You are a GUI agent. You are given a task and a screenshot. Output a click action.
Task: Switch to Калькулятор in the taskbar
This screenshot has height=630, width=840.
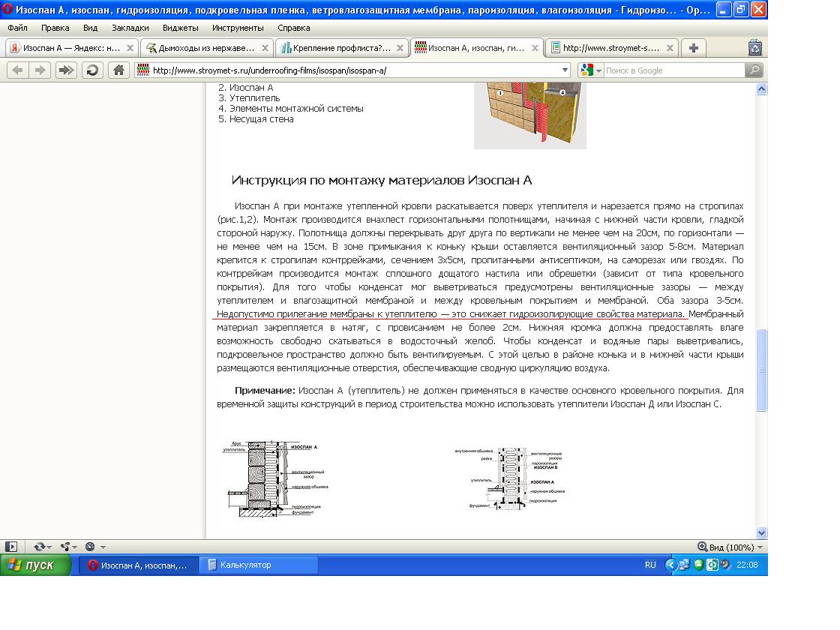click(x=259, y=565)
